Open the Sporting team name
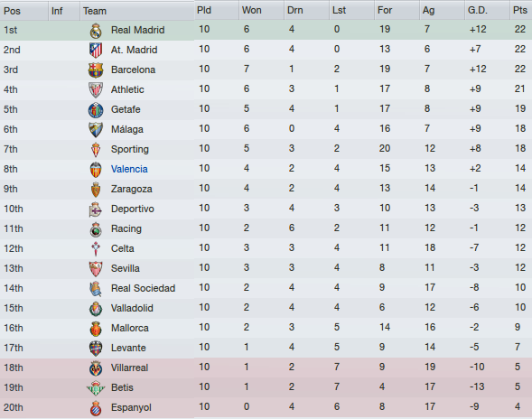The height and width of the screenshot is (419, 532). point(130,149)
